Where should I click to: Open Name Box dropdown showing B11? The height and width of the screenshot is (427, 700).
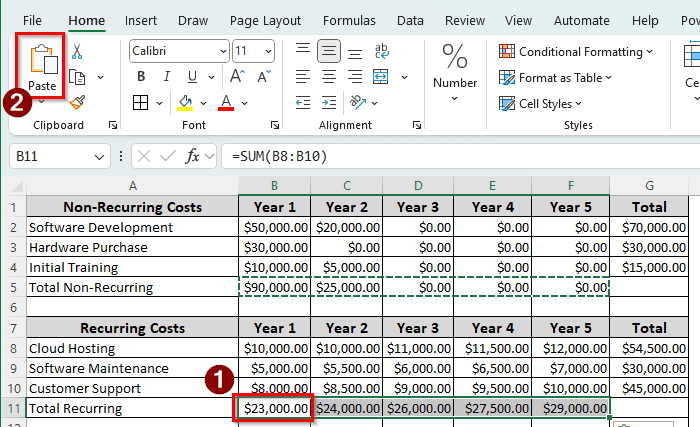point(99,157)
